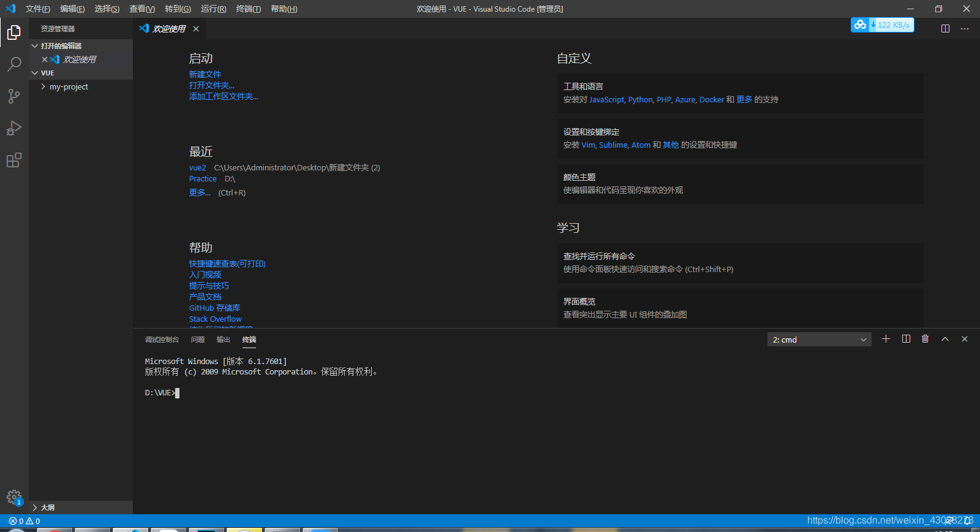The width and height of the screenshot is (980, 532).
Task: Click the 添加工作区文件夹... link
Action: (224, 97)
